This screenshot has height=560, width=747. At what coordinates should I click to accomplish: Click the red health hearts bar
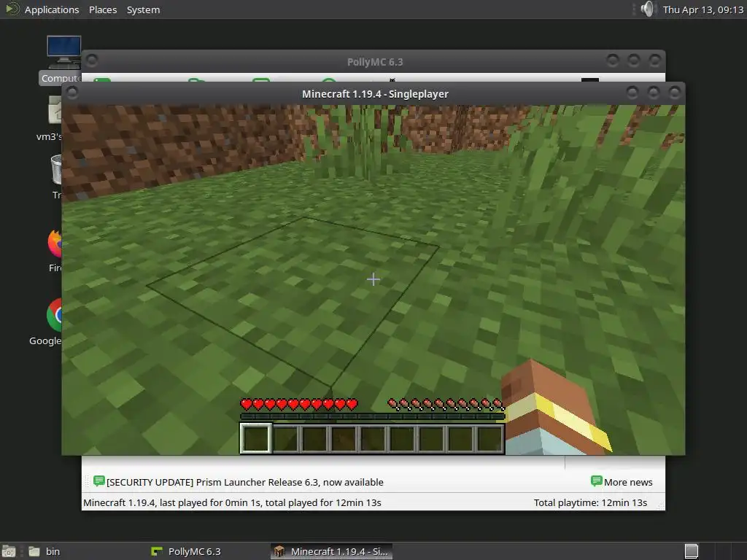[298, 404]
